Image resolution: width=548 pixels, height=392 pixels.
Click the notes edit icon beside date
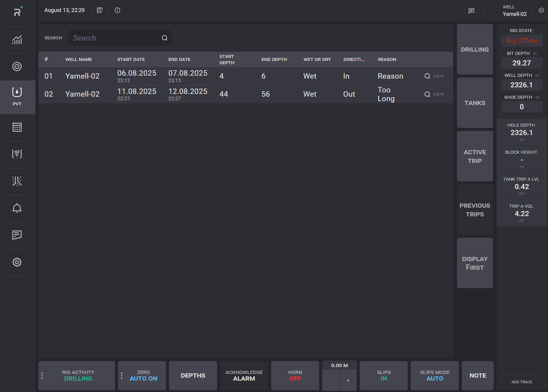(100, 10)
